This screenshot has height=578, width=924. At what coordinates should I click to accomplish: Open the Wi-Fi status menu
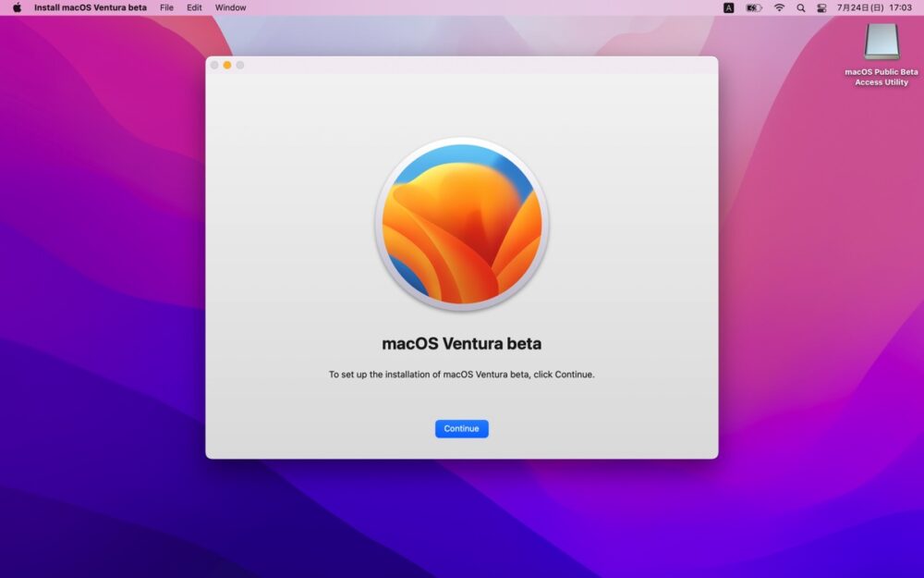point(779,7)
